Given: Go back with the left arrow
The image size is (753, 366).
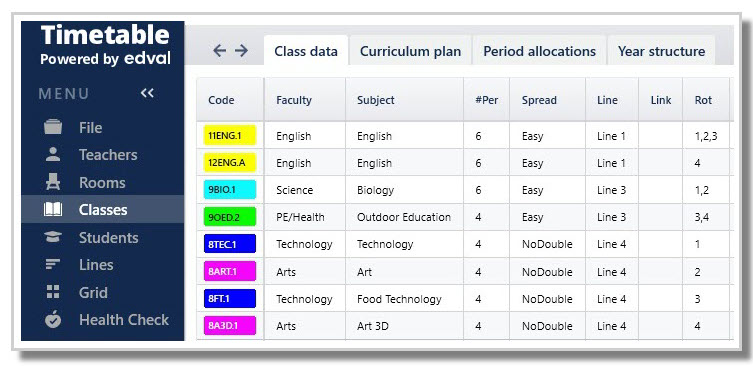Looking at the screenshot, I should coord(219,50).
